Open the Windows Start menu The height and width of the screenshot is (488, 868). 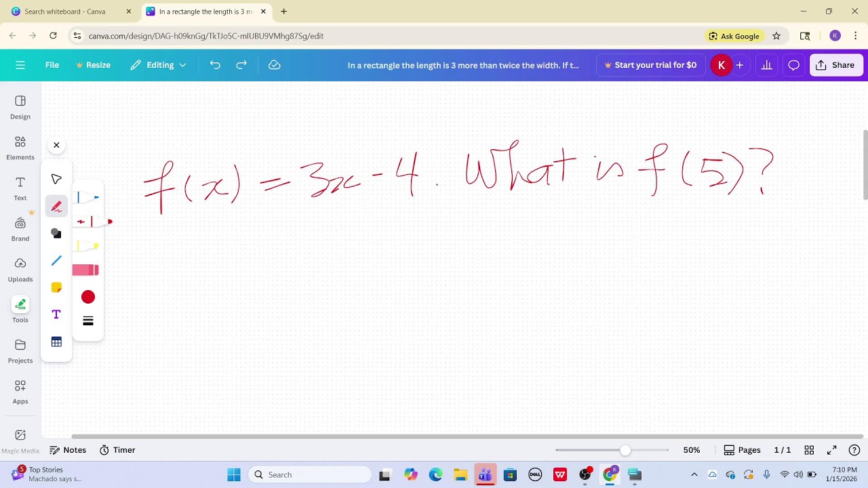[234, 474]
